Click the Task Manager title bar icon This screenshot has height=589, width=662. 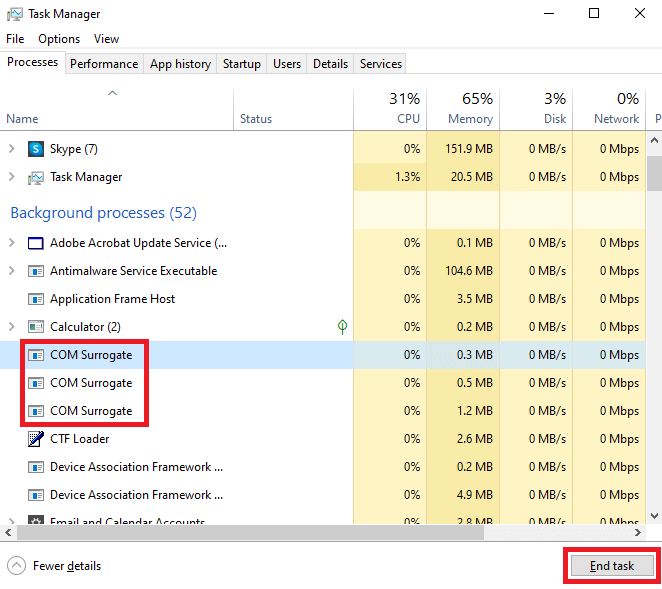(15, 14)
